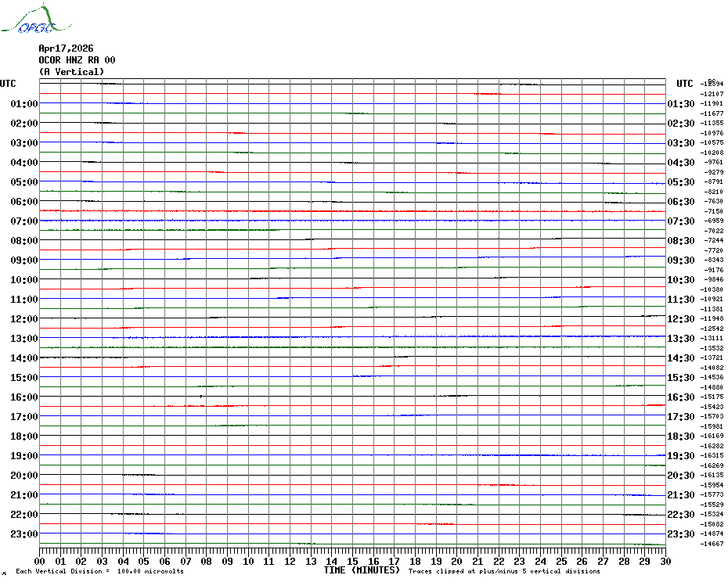This screenshot has height=582, width=728.
Task: Click the 01:30 right-side time label
Action: (x=681, y=103)
